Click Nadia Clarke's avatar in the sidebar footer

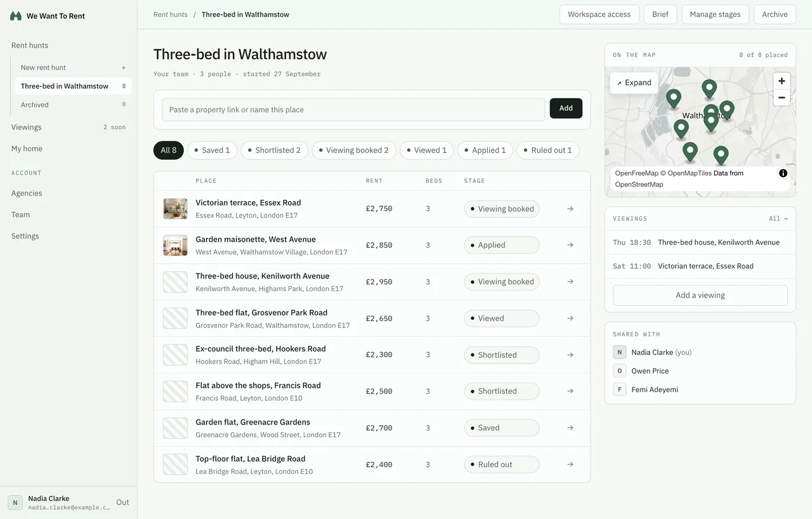15,503
